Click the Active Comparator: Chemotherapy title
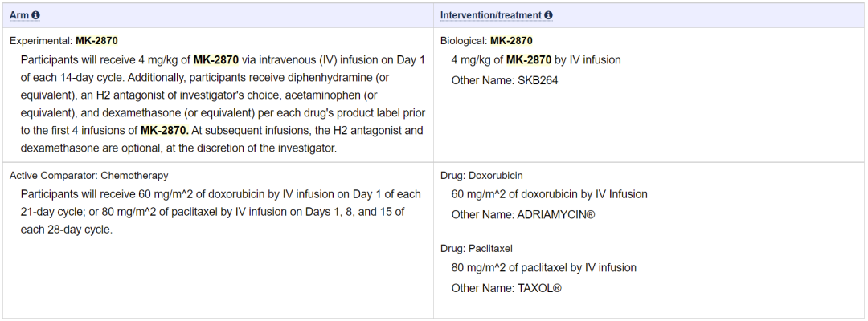The height and width of the screenshot is (321, 868). pos(89,175)
